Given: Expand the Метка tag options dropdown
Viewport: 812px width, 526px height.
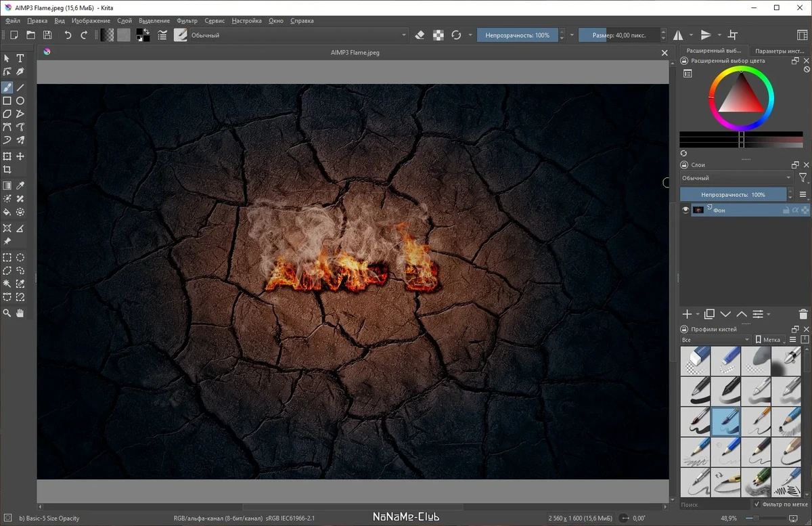Looking at the screenshot, I should [x=769, y=340].
